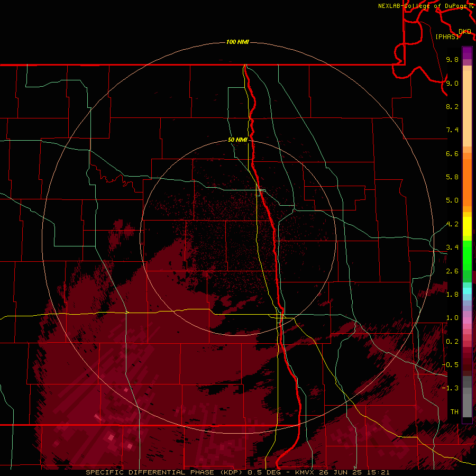Click the SPECIFIC DIFFERENTIAL PHASE caption words

click(x=151, y=472)
